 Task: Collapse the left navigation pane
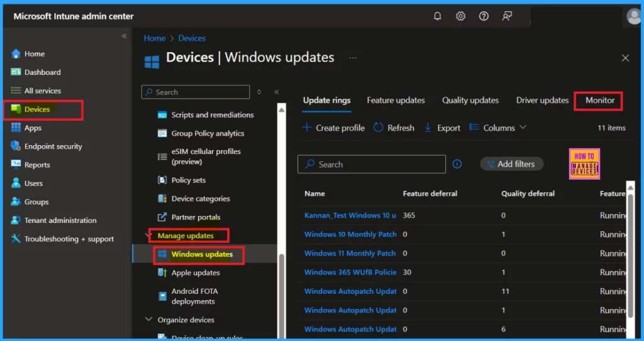click(x=124, y=36)
